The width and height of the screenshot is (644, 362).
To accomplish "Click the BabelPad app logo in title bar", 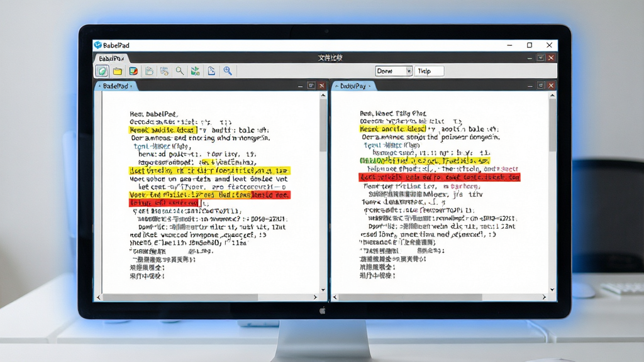I will pyautogui.click(x=97, y=45).
